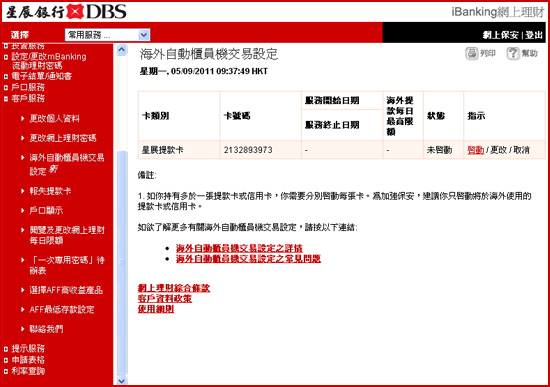
Task: Click 網上保安 in top bar
Action: 500,35
